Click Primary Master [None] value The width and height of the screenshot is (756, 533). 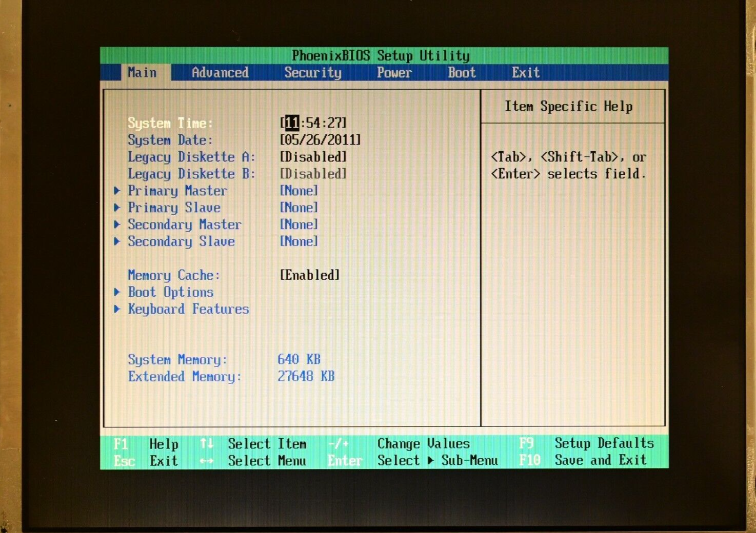pos(299,191)
